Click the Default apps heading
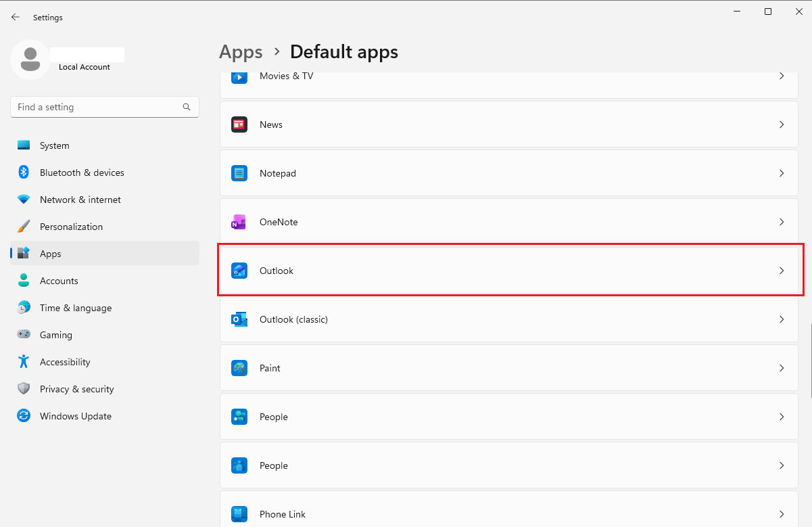The image size is (812, 527). (344, 52)
